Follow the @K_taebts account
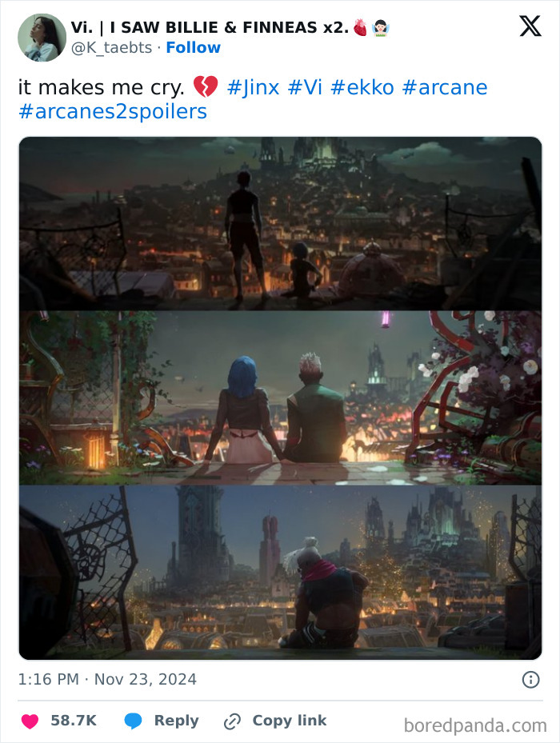 pos(193,48)
